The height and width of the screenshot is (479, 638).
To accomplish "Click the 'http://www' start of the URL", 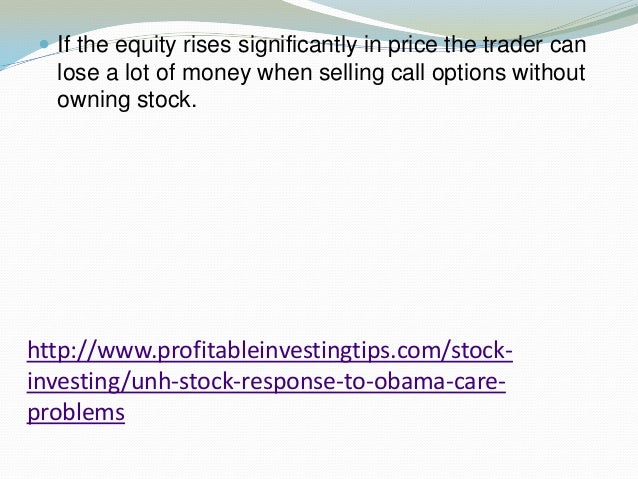I will coord(92,350).
